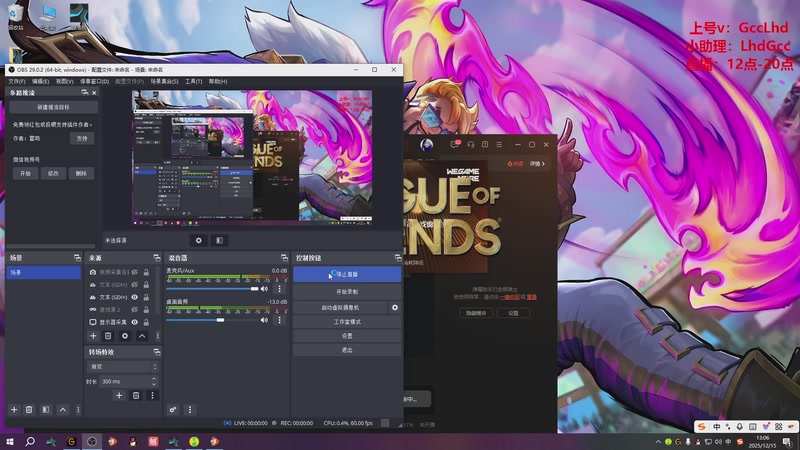Image resolution: width=800 pixels, height=450 pixels.
Task: Start the virtual camera
Action: tap(340, 308)
